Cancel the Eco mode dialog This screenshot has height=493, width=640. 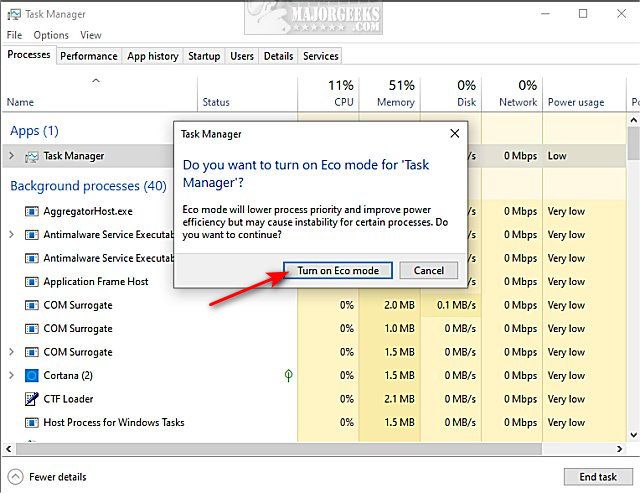428,271
